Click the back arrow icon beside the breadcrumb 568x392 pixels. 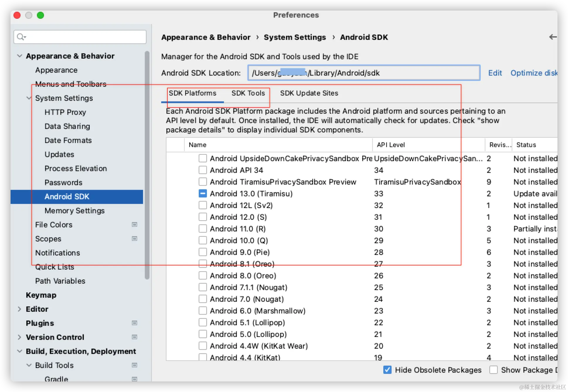point(553,37)
